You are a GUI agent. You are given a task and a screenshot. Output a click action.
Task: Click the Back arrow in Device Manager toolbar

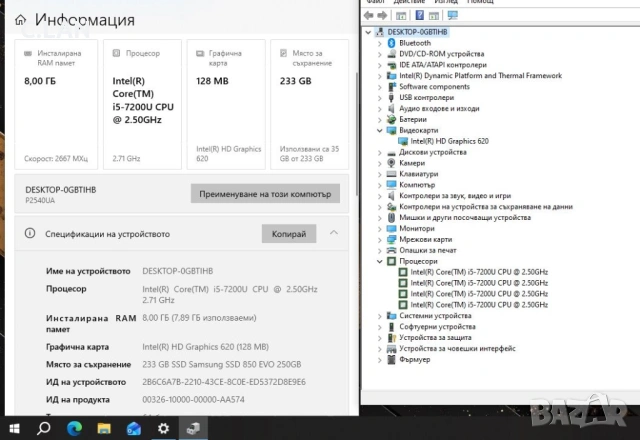click(369, 16)
